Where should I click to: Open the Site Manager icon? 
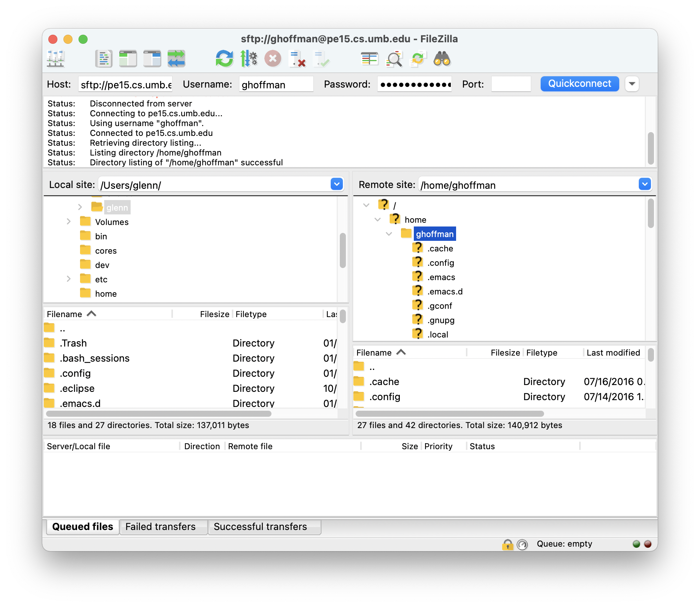tap(56, 59)
